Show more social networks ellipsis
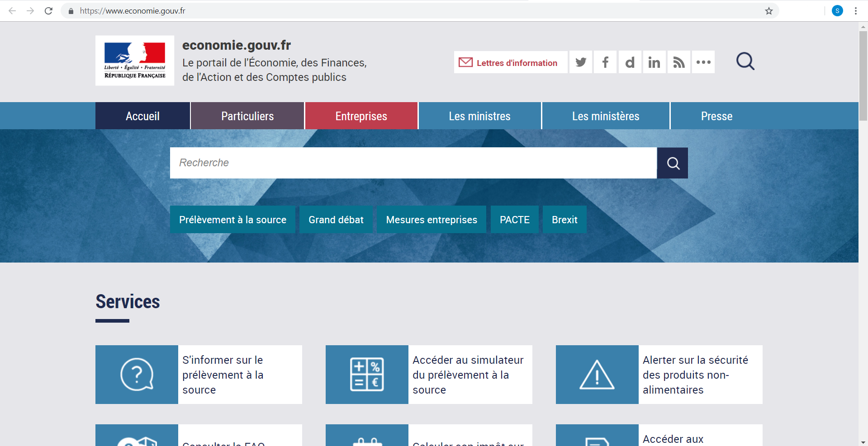The image size is (868, 446). [703, 62]
